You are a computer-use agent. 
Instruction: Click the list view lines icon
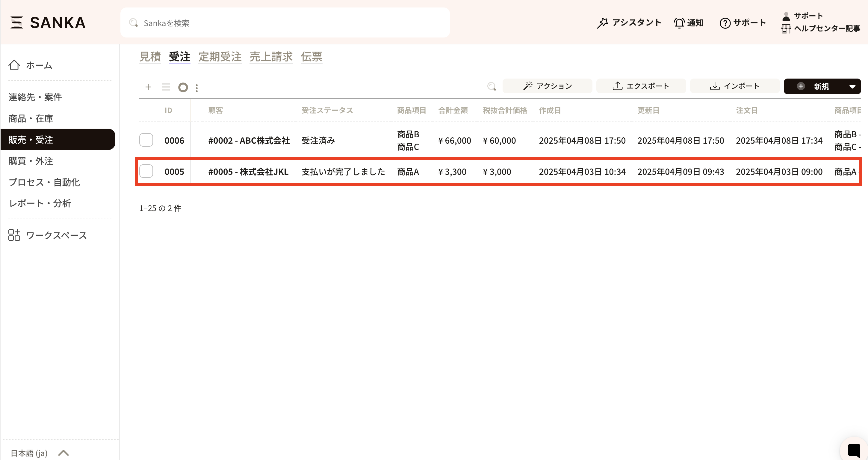point(166,87)
